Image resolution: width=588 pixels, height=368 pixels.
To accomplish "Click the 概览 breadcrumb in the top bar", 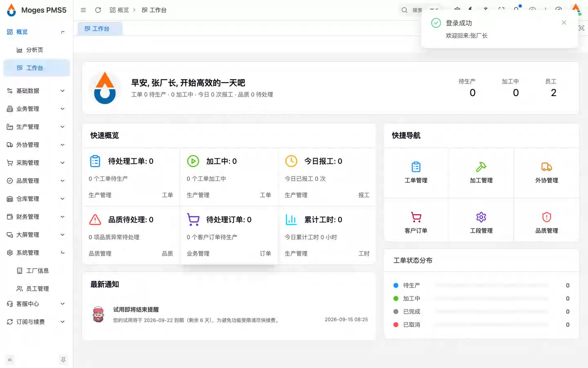I will pos(119,10).
